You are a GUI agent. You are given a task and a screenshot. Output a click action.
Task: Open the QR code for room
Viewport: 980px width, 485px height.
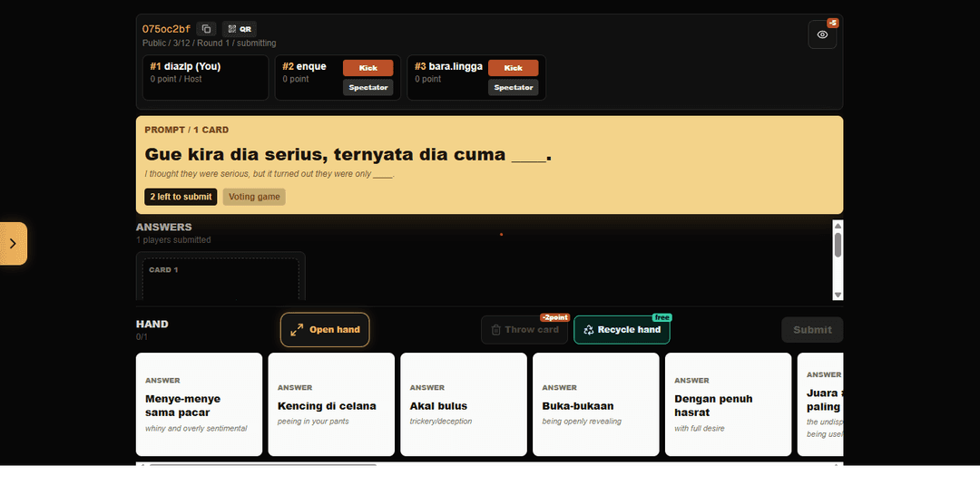(240, 29)
